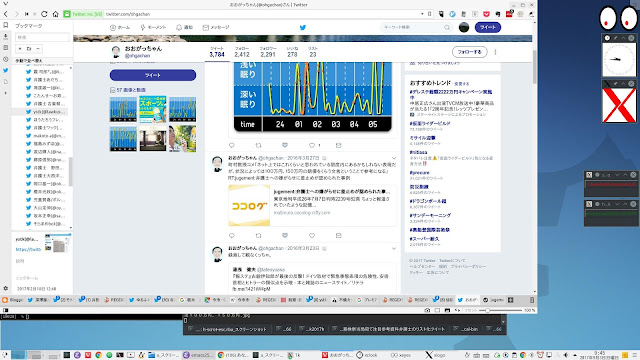640x360 pixels.
Task: Open メッセージ in Twitter navigation
Action: [216, 27]
